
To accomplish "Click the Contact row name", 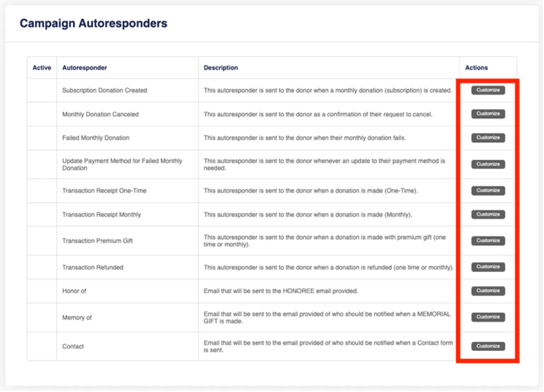I will [x=73, y=346].
